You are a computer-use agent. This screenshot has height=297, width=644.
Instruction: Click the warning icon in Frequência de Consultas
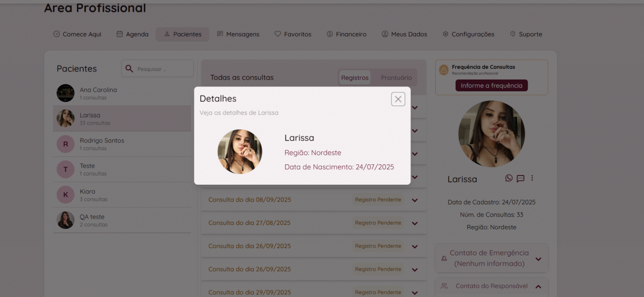point(443,70)
